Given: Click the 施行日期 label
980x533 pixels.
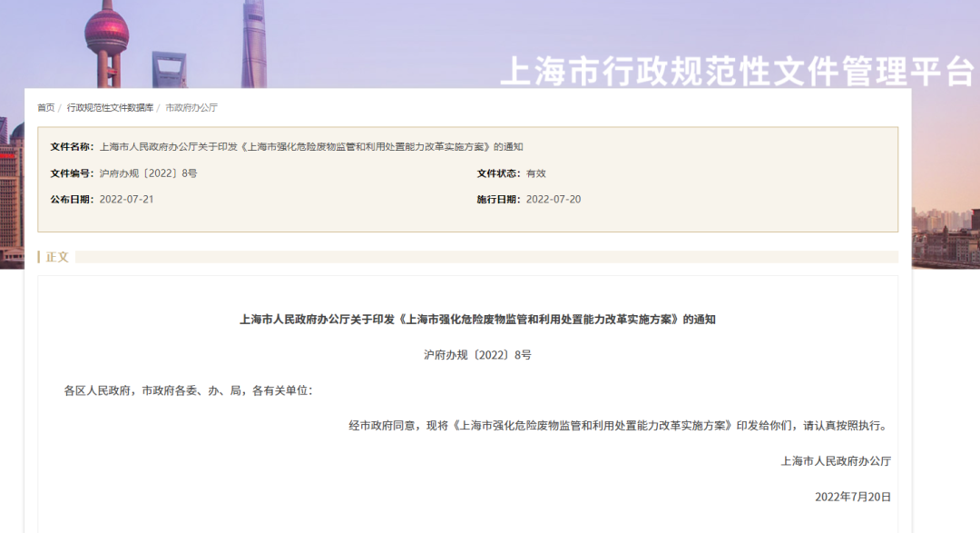Looking at the screenshot, I should (x=499, y=199).
